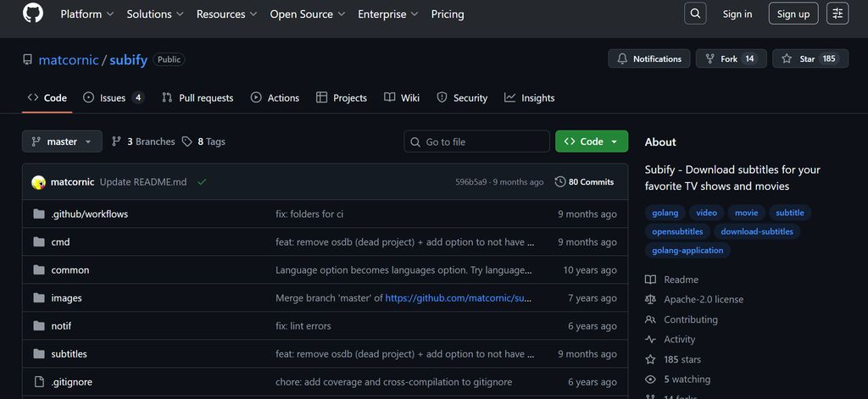Click the GitHub logo icon
The width and height of the screenshot is (868, 399).
click(33, 14)
